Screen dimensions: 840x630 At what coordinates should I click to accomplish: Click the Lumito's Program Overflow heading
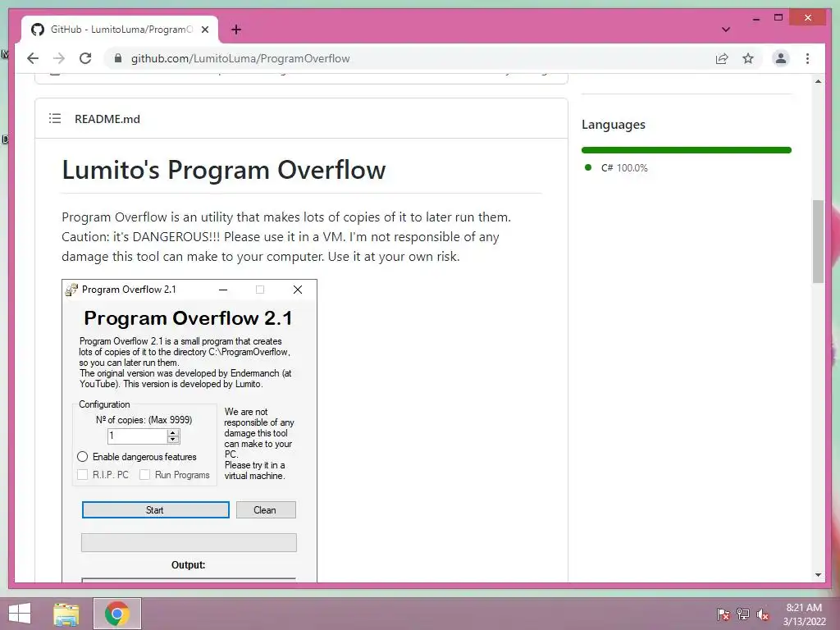pyautogui.click(x=224, y=170)
